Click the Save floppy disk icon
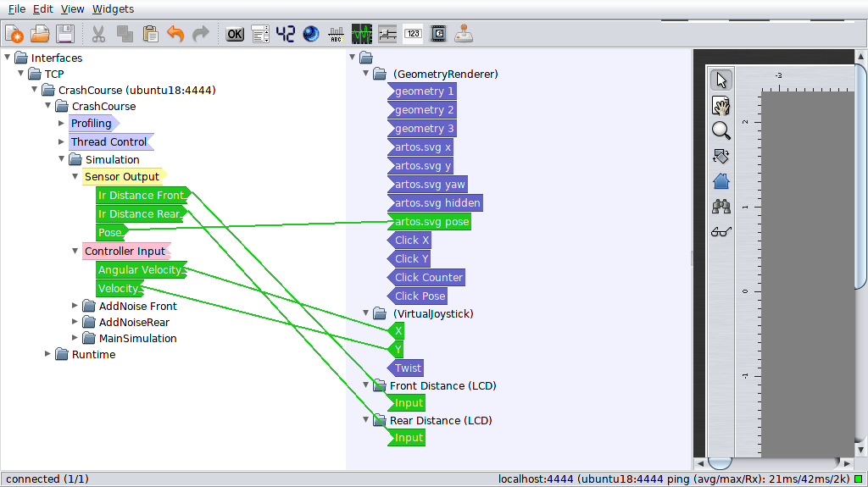Image resolution: width=868 pixels, height=487 pixels. click(65, 35)
